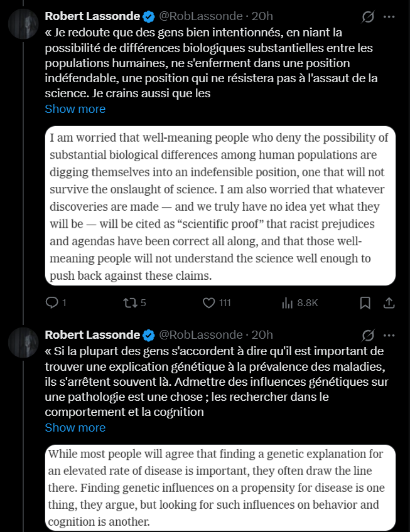Open the more options menu on second post
Viewport: 410px width, 532px height.
point(389,335)
